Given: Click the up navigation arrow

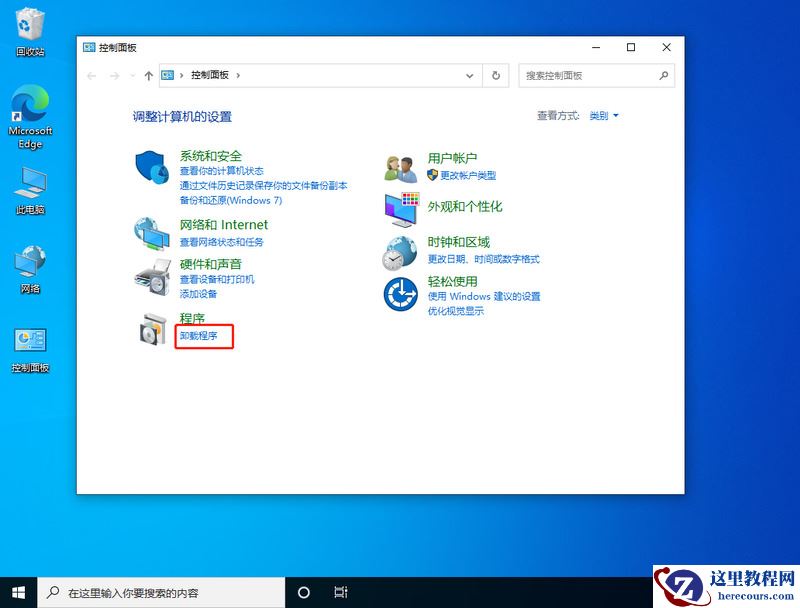Looking at the screenshot, I should [149, 75].
